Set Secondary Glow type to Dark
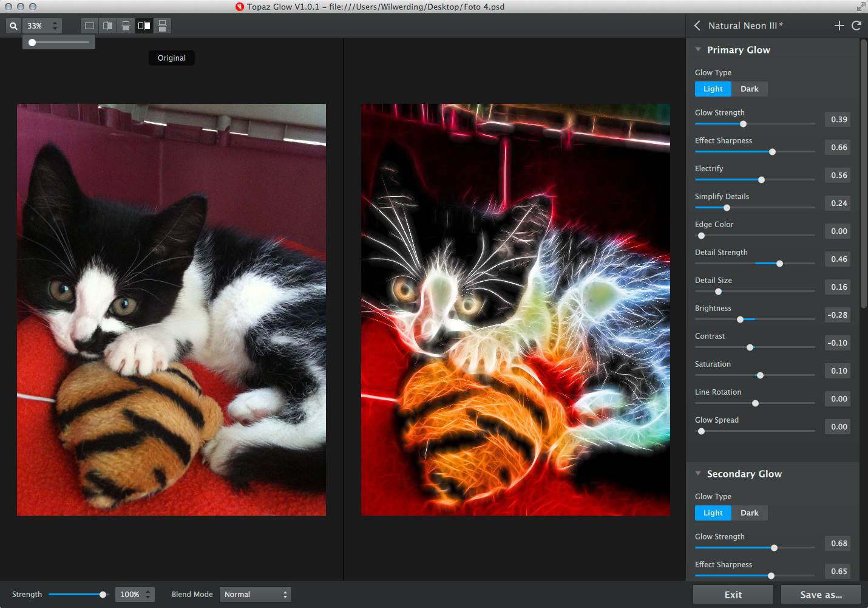 tap(749, 513)
